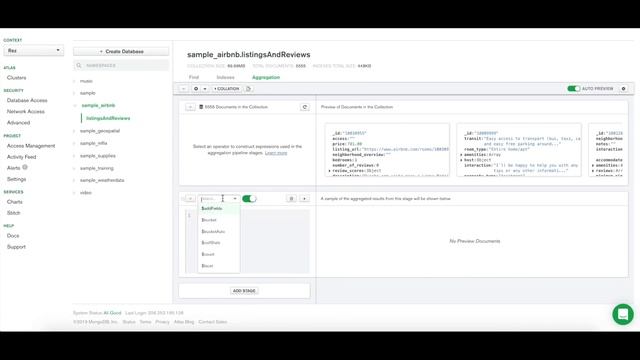Open Docs in the sidebar
The width and height of the screenshot is (640, 360).
(x=13, y=236)
